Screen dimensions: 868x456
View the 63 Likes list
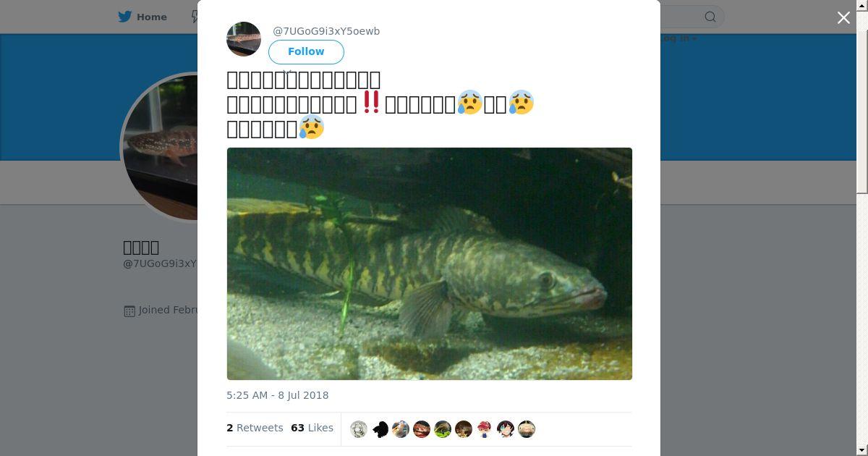(x=312, y=428)
